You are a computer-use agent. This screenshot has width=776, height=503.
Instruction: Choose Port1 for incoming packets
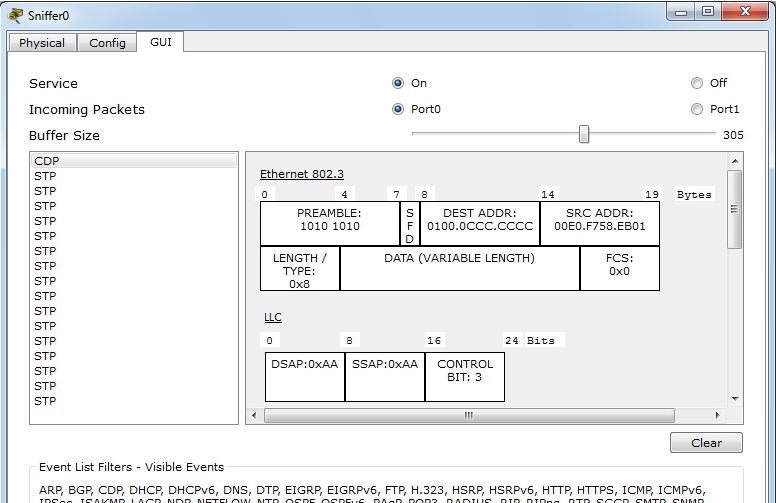[x=697, y=109]
